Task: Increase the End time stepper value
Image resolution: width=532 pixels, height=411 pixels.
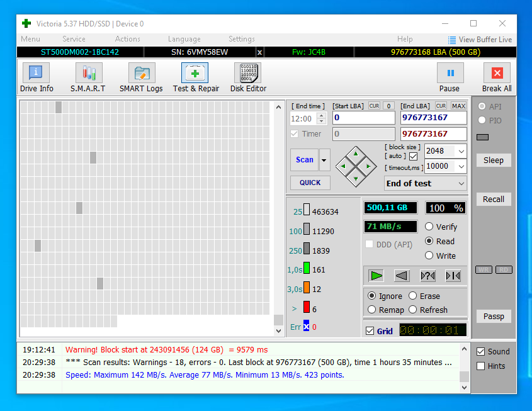Action: [x=321, y=115]
